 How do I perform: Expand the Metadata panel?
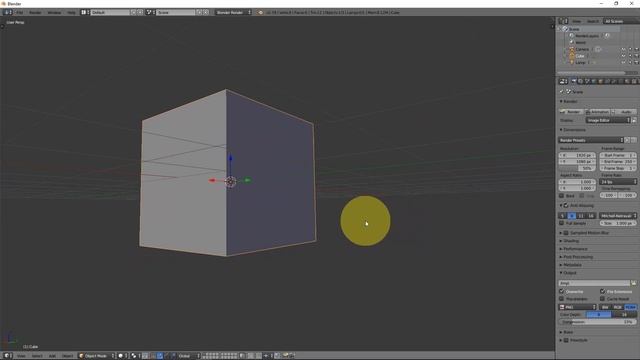click(571, 265)
